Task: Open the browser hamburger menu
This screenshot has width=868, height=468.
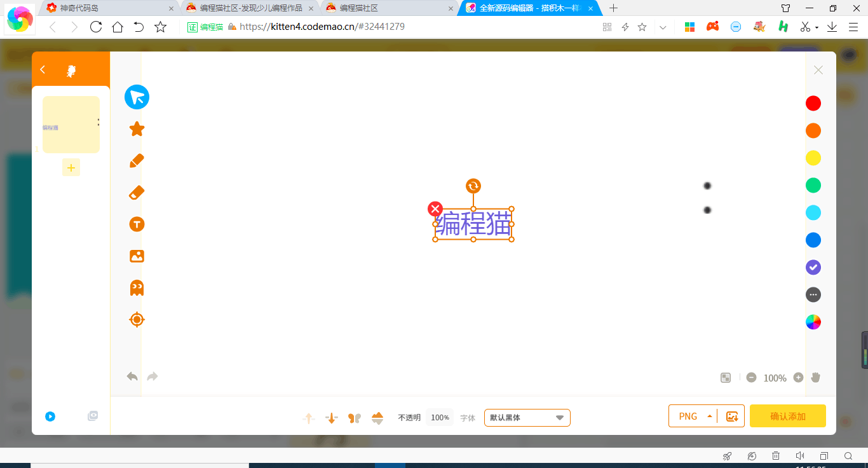Action: click(x=853, y=27)
